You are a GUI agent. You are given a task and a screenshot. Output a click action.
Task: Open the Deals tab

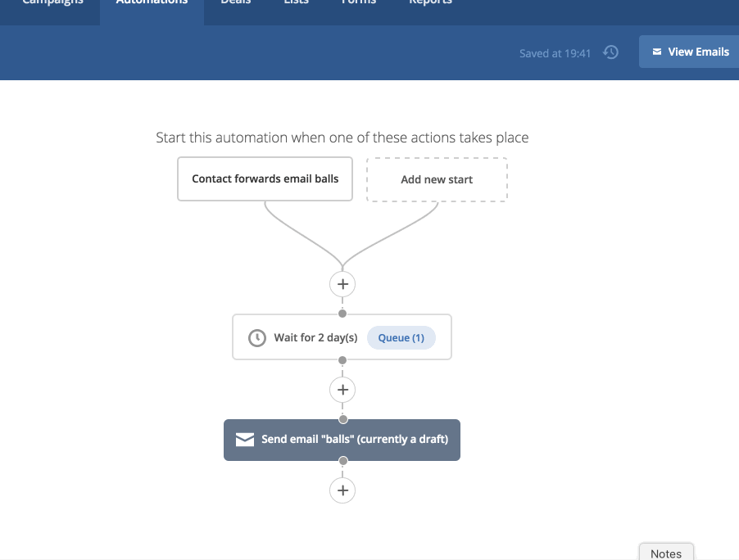pyautogui.click(x=235, y=3)
